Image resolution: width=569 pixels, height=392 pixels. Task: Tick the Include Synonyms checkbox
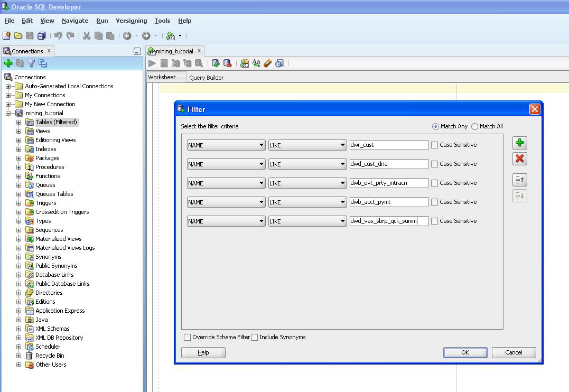tap(254, 337)
